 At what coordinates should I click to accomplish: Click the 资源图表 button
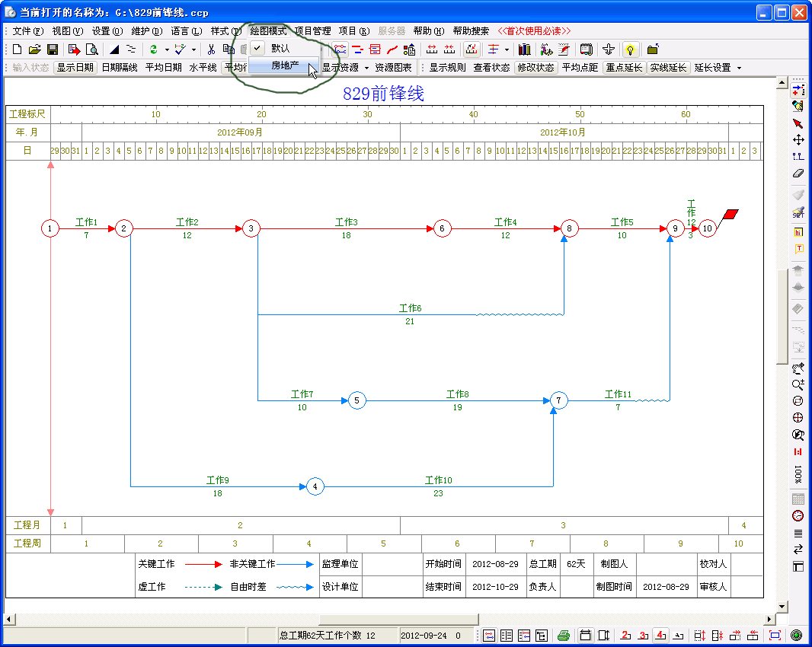tap(393, 67)
